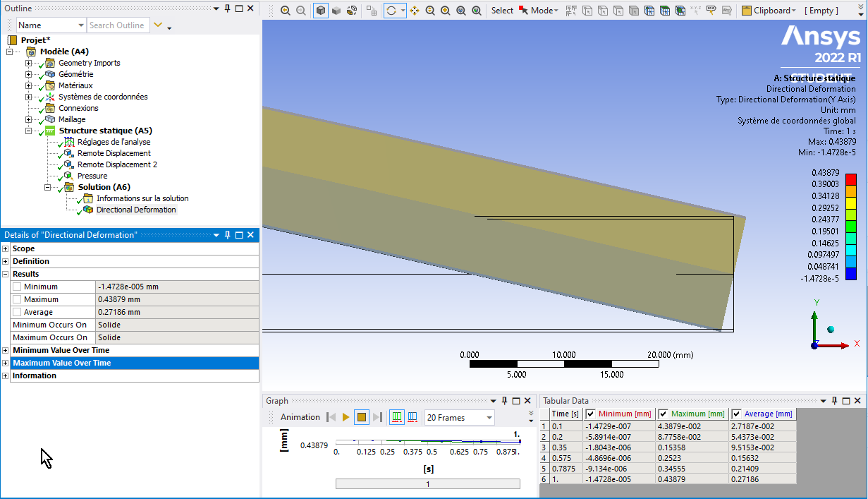The height and width of the screenshot is (499, 868).
Task: Uncheck the Minimum [mm] column checkbox
Action: click(591, 414)
